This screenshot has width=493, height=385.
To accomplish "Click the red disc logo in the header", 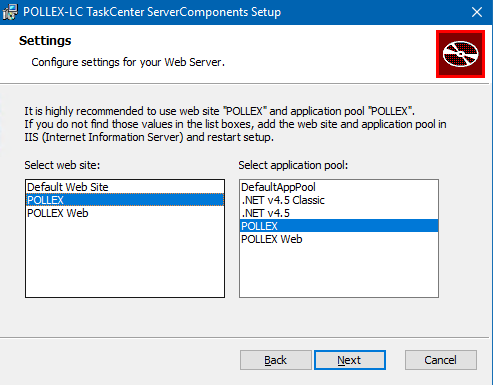I will [460, 54].
